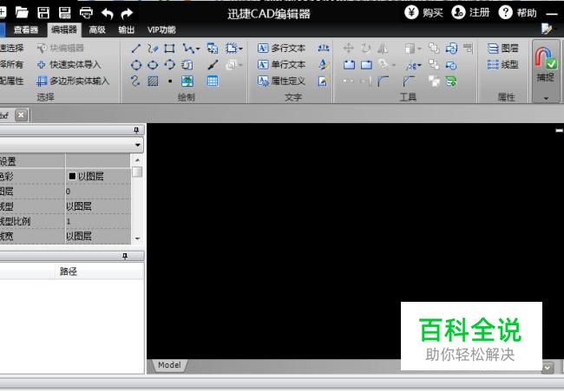Viewport: 564px width, 392px height.
Task: Toggle the pin on properties panel header
Action: [136, 130]
